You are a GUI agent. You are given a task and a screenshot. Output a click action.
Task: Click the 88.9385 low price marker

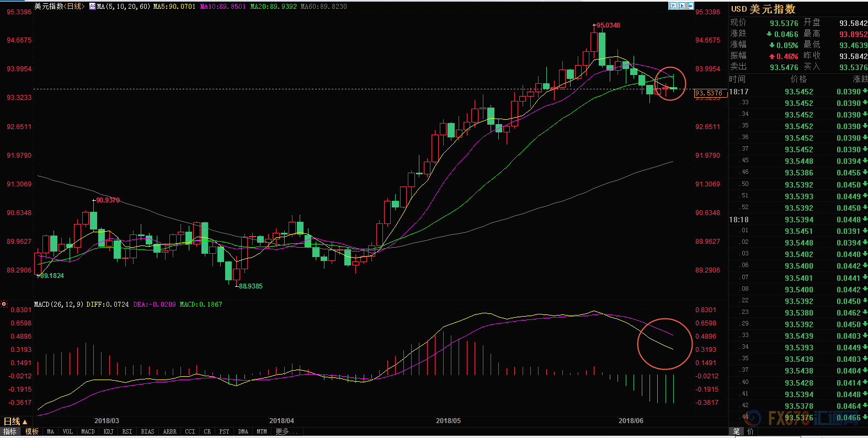(x=251, y=286)
